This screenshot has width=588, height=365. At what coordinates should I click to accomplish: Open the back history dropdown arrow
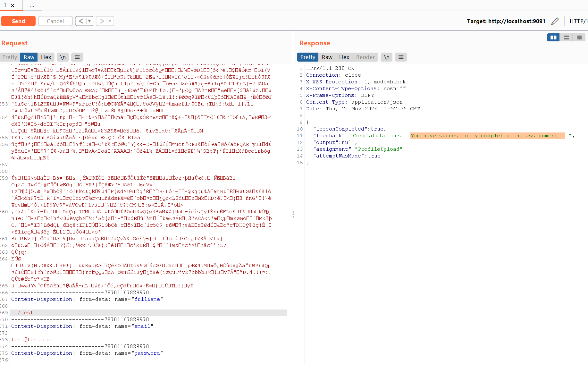tap(89, 21)
